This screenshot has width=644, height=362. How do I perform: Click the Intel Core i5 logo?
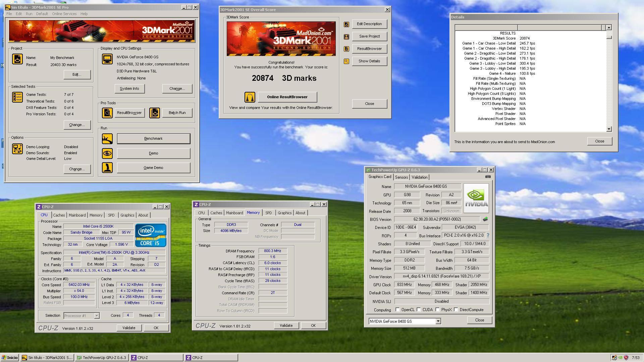click(x=151, y=235)
